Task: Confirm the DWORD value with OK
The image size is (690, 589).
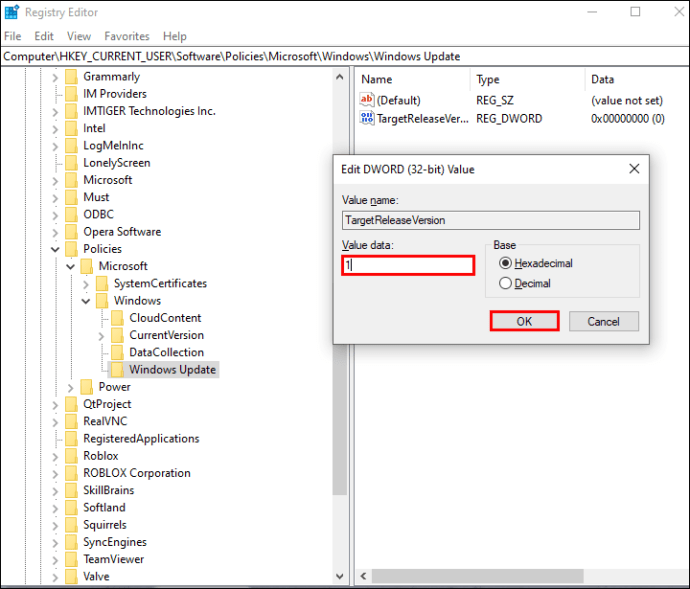Action: click(525, 321)
